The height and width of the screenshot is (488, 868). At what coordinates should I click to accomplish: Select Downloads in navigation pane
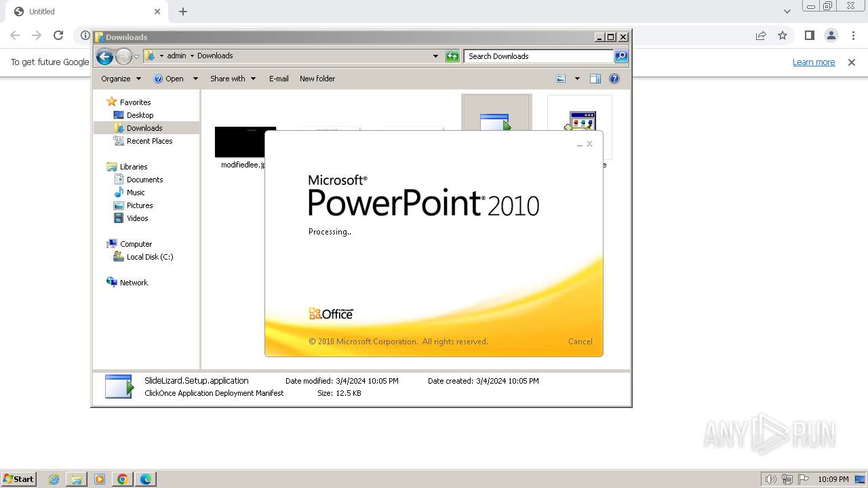144,128
